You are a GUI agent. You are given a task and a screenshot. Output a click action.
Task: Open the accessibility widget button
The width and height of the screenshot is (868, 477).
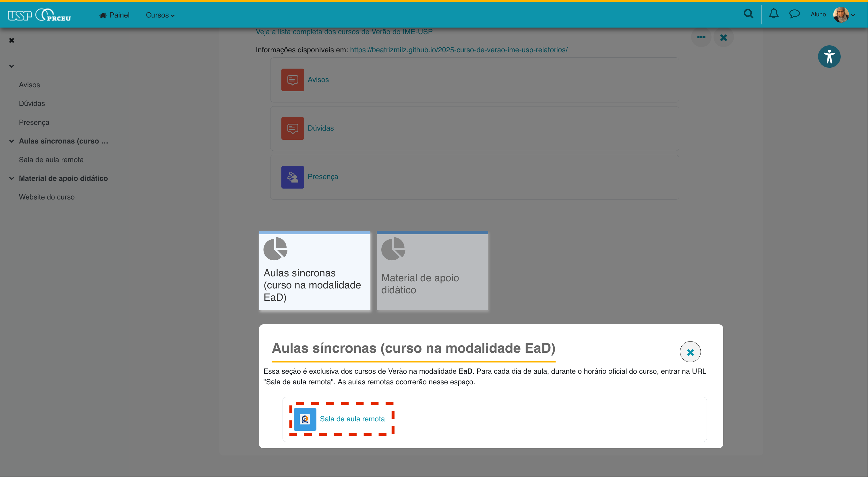click(829, 57)
